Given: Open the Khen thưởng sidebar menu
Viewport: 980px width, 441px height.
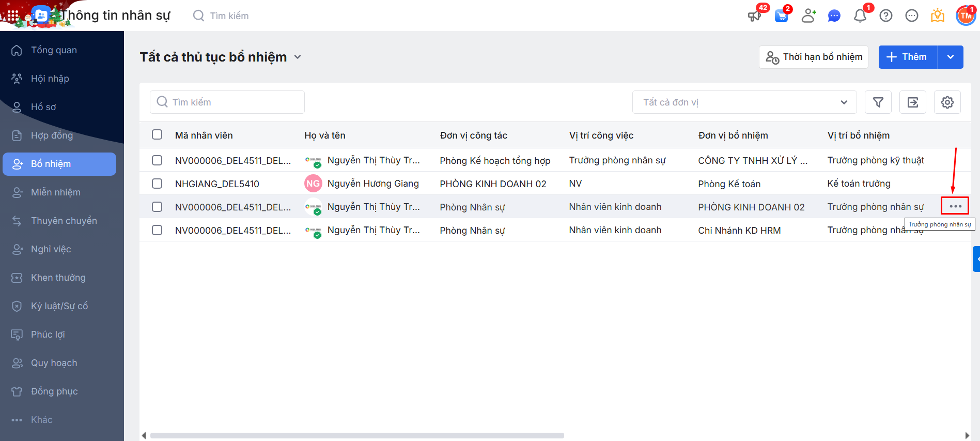Looking at the screenshot, I should 58,278.
